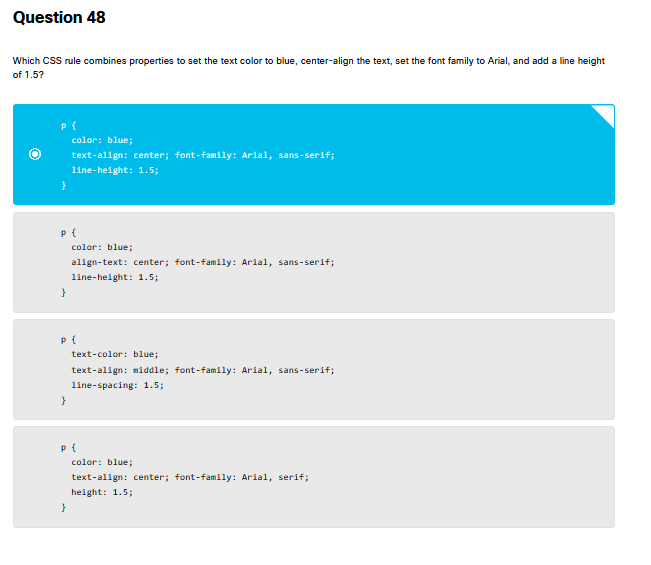Click the Question 48 heading

[x=59, y=18]
